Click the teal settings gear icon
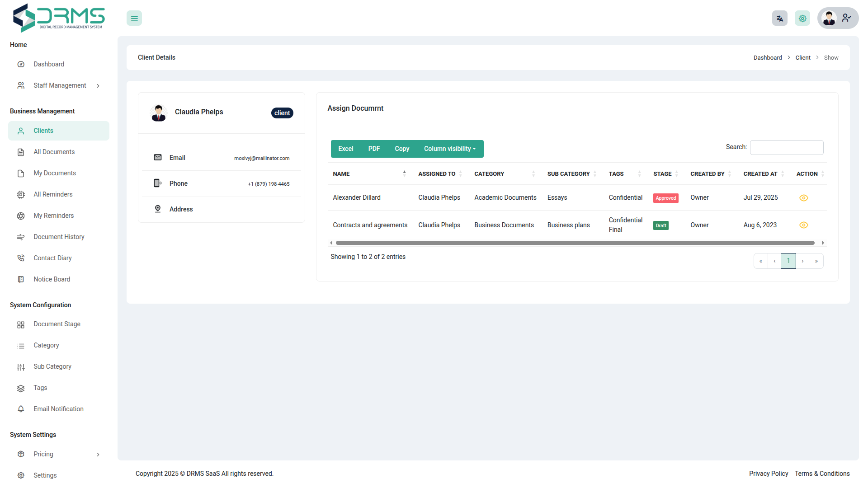Image resolution: width=868 pixels, height=488 pixels. [x=802, y=19]
